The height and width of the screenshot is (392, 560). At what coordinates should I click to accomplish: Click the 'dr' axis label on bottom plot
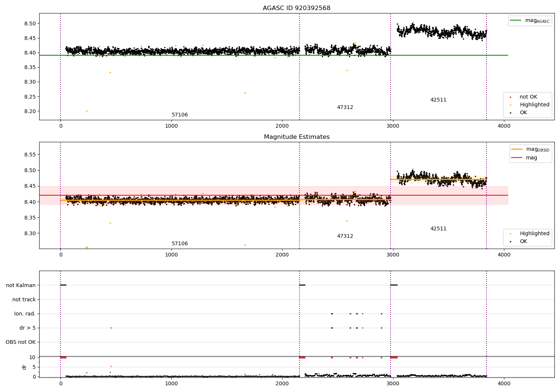24,367
